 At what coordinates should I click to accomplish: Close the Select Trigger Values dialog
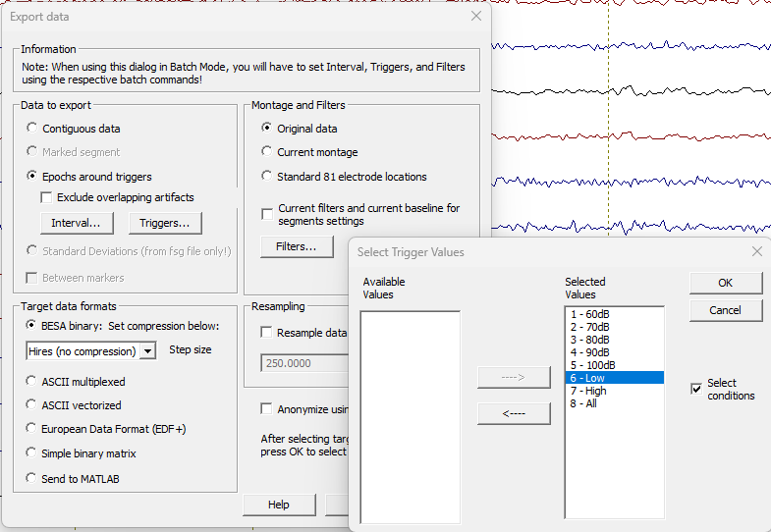[756, 252]
